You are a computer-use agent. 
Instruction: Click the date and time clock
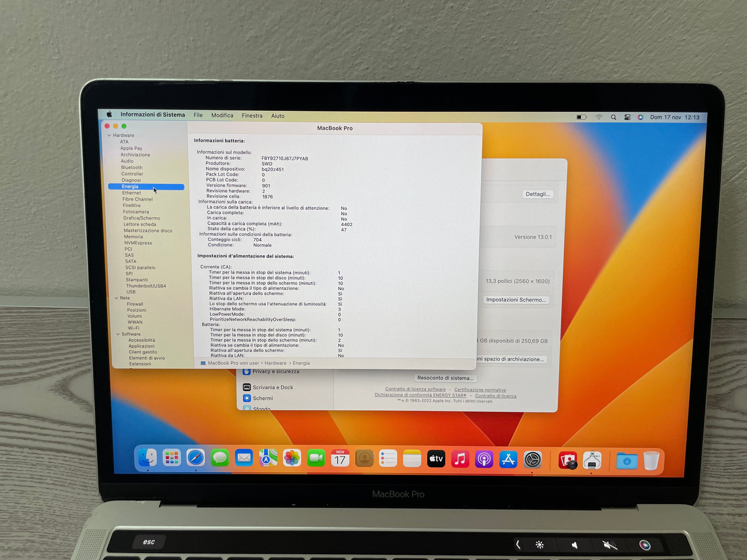coord(675,117)
